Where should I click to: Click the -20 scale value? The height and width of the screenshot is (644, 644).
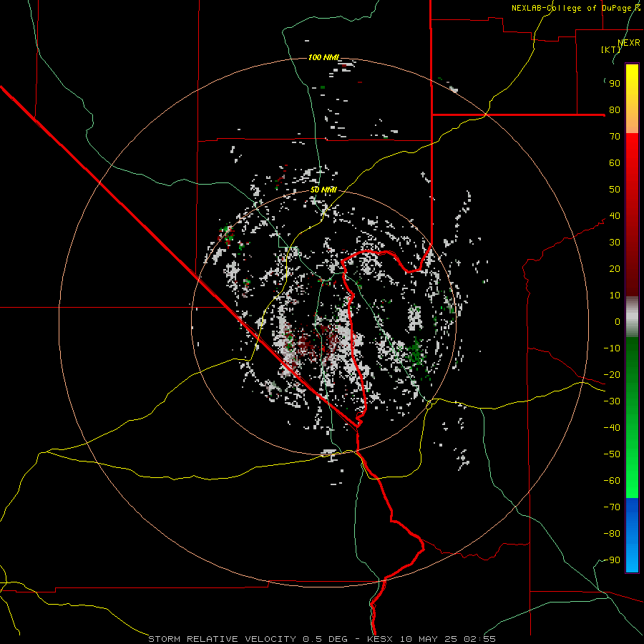click(612, 375)
